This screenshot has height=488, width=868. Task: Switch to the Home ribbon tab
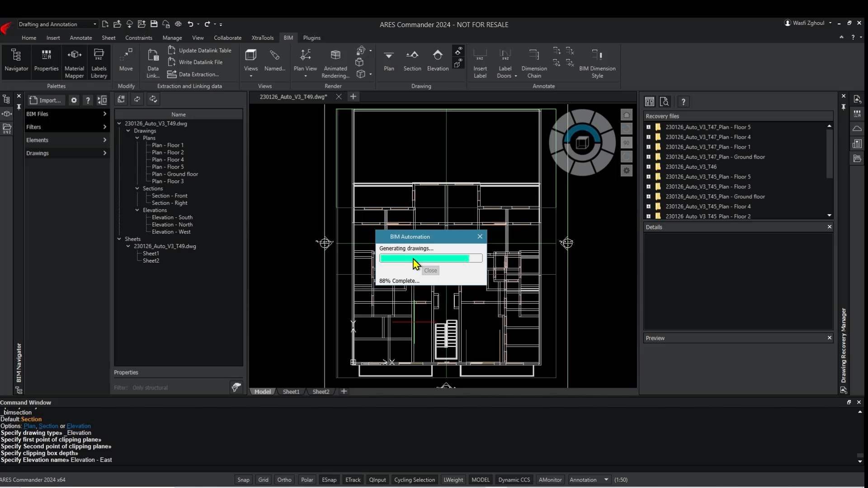point(29,38)
